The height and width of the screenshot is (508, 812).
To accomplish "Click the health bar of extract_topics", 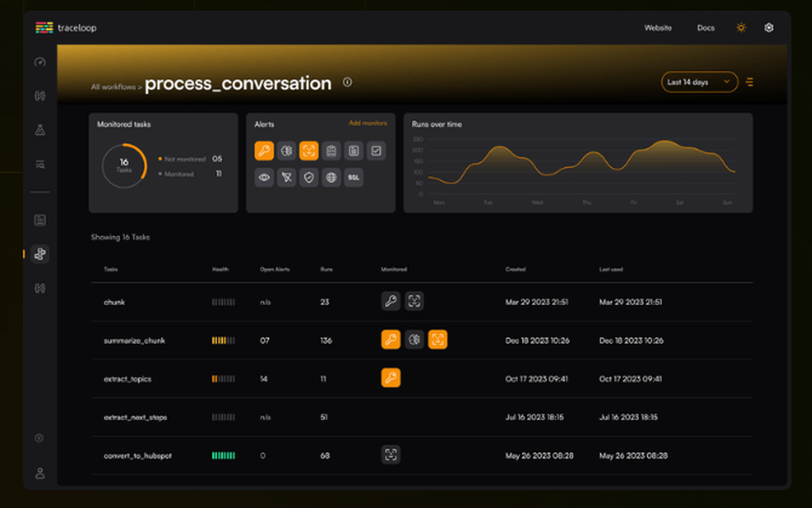I will [223, 379].
